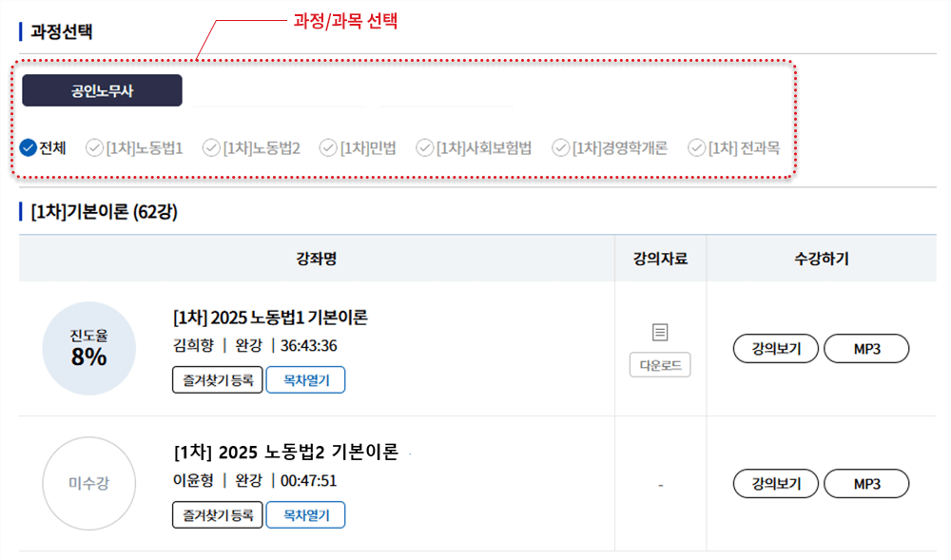Open the [1차] 2025 노동법1 기본이론 title
Viewport: 951px width, 560px height.
(270, 318)
